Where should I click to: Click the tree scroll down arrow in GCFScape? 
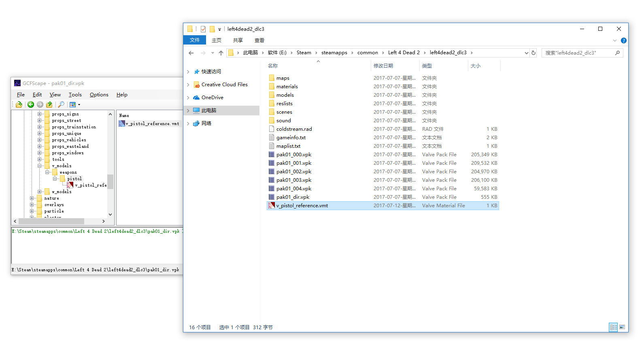tap(110, 215)
